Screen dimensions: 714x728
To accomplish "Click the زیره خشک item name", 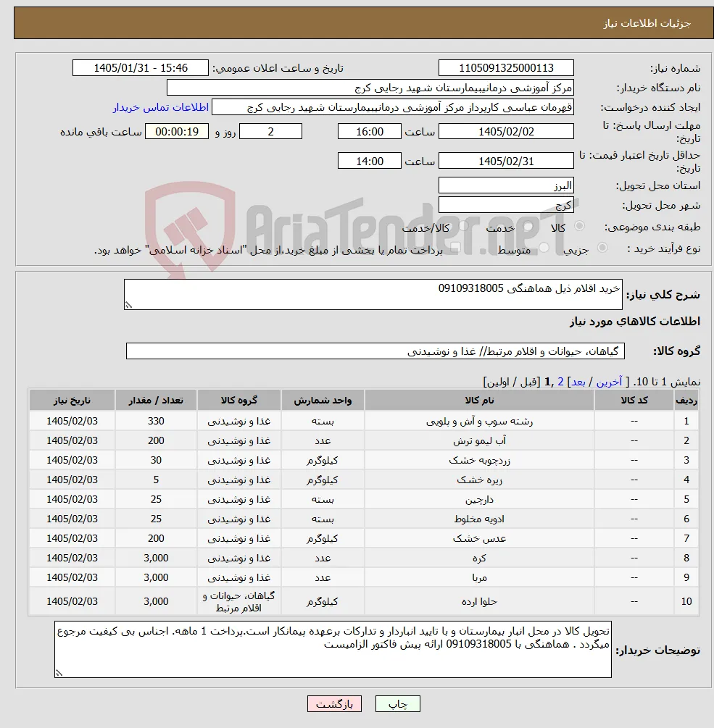I will pos(479,480).
